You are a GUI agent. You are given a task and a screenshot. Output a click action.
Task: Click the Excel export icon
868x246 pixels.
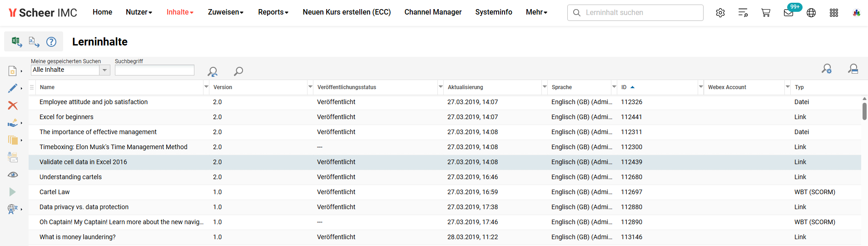pyautogui.click(x=16, y=42)
